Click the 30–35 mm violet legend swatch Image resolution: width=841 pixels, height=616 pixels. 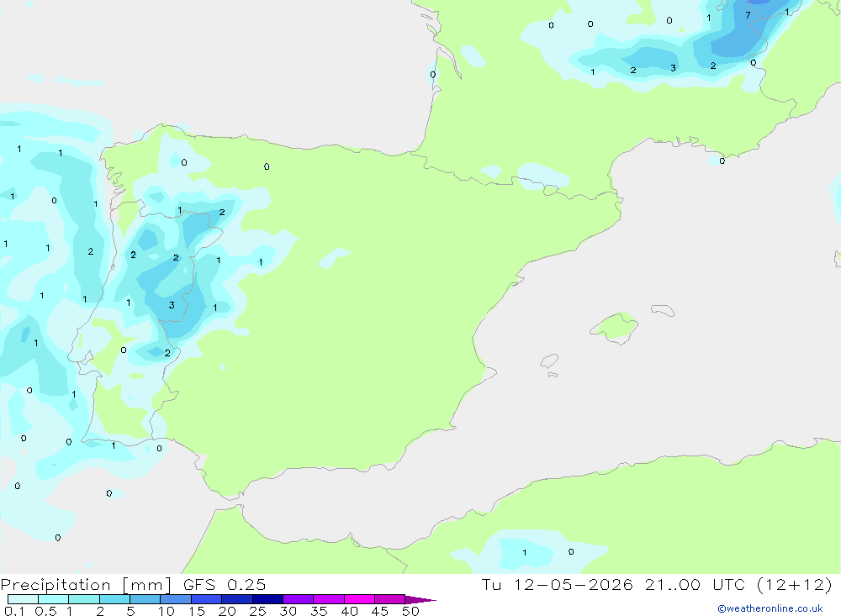coord(299,599)
